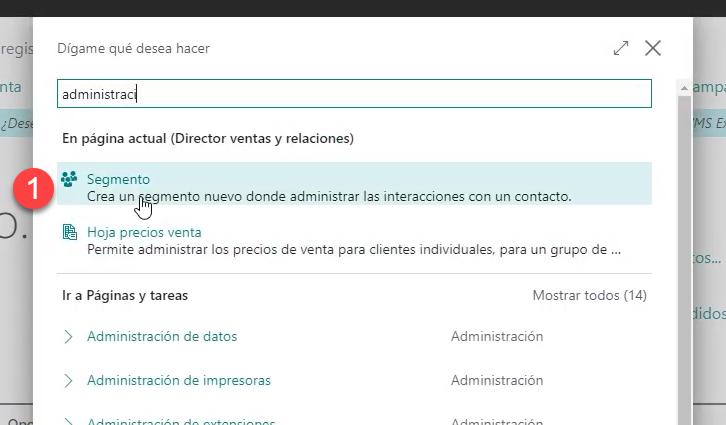Show all 14 results via Mostrar todos
The height and width of the screenshot is (425, 726).
tap(589, 296)
